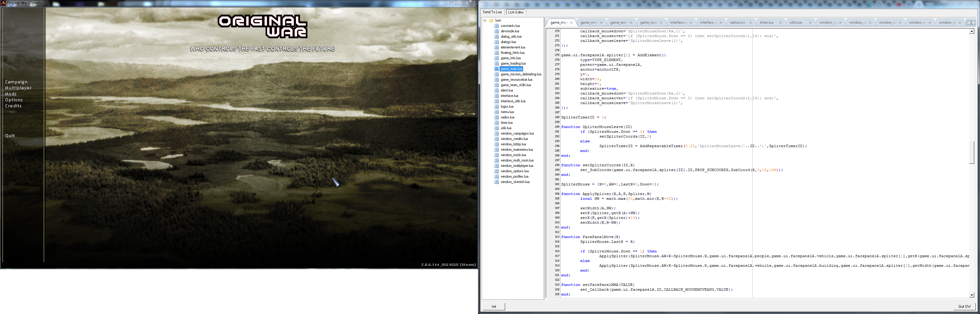Select game_team_skills.lua in file tree
Image resolution: width=980 pixels, height=314 pixels.
coord(515,85)
